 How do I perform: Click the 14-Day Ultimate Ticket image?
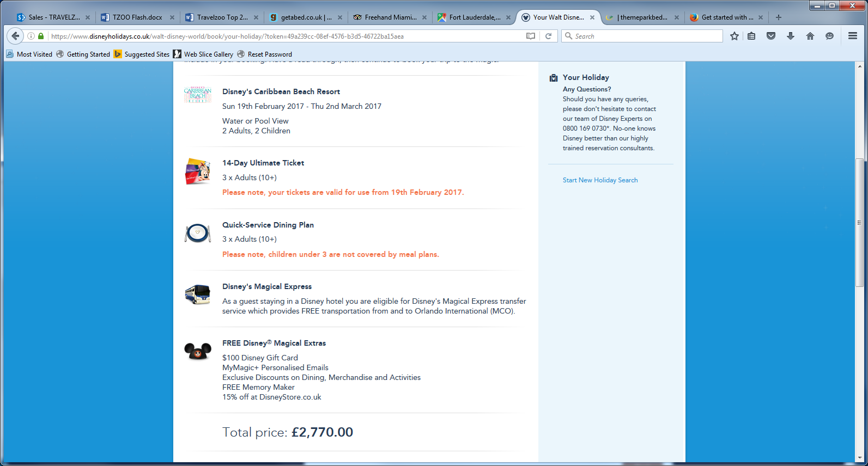click(198, 171)
